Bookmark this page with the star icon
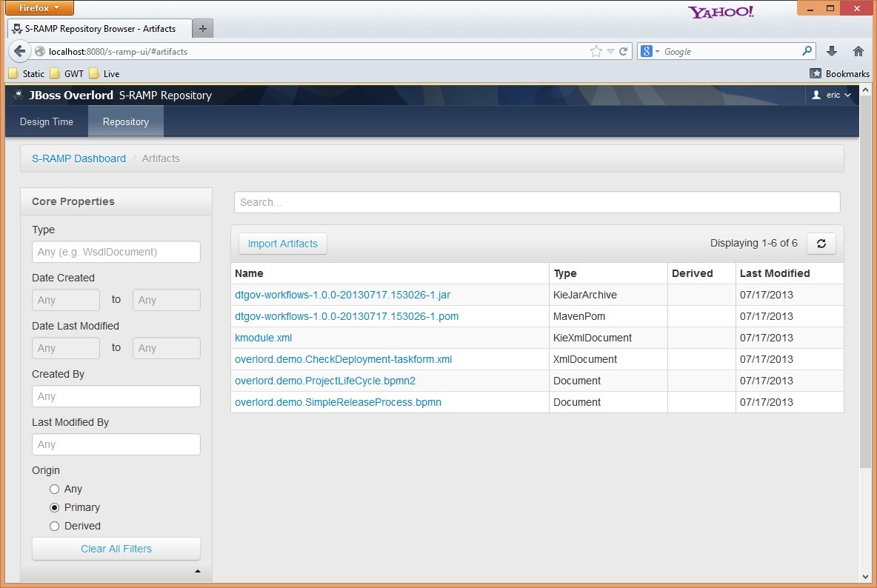The width and height of the screenshot is (877, 588). [x=596, y=51]
